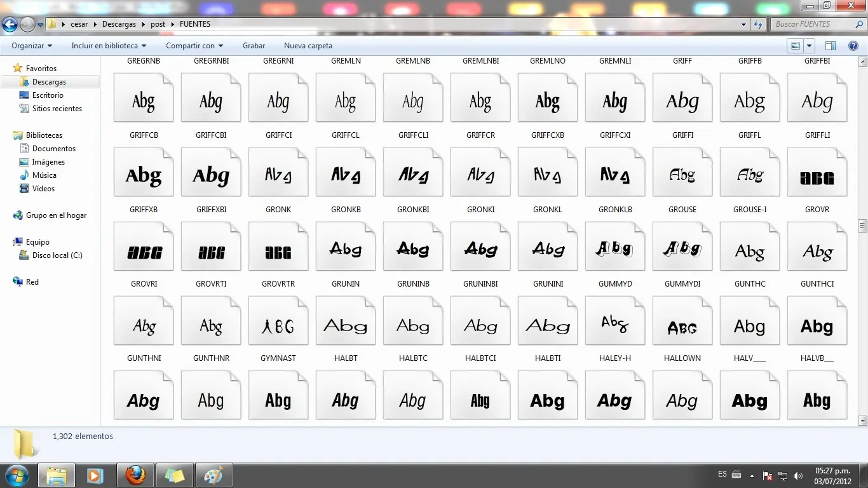
Task: Click the Grabar toolbar button
Action: (x=254, y=46)
